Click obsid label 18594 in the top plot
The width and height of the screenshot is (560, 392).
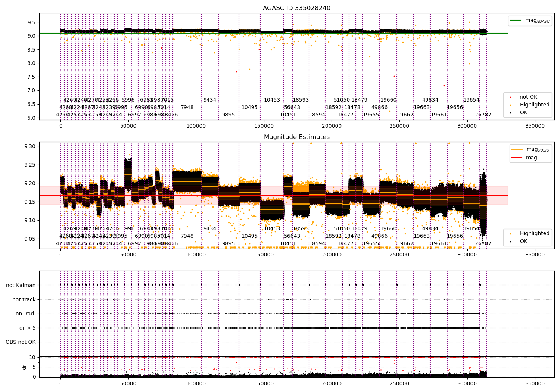coord(317,115)
